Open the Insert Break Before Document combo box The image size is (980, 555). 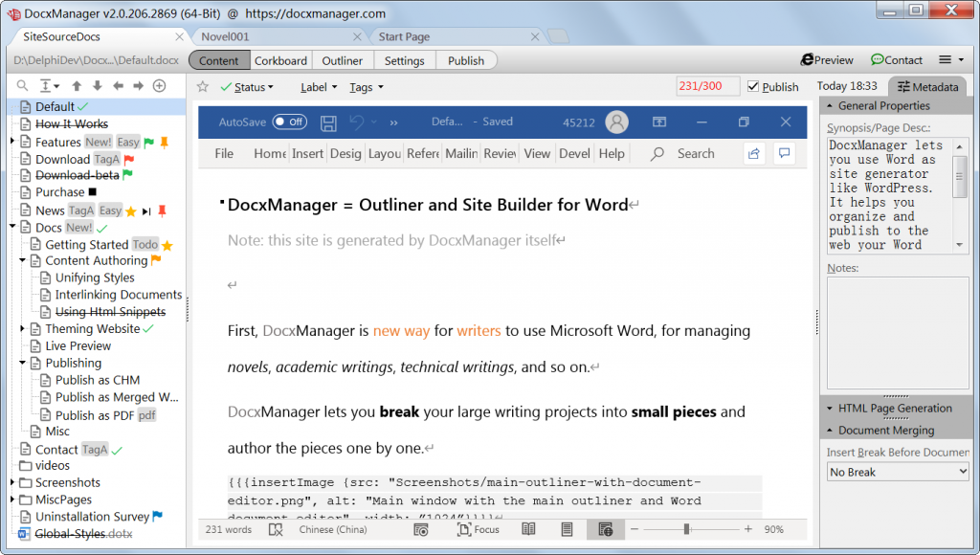[898, 472]
